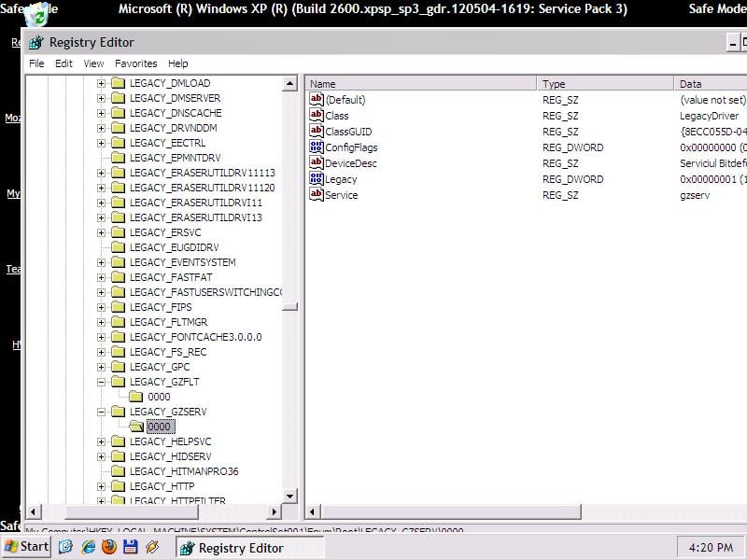Click the Class string value icon
Screen dimensions: 747x560
pos(317,115)
